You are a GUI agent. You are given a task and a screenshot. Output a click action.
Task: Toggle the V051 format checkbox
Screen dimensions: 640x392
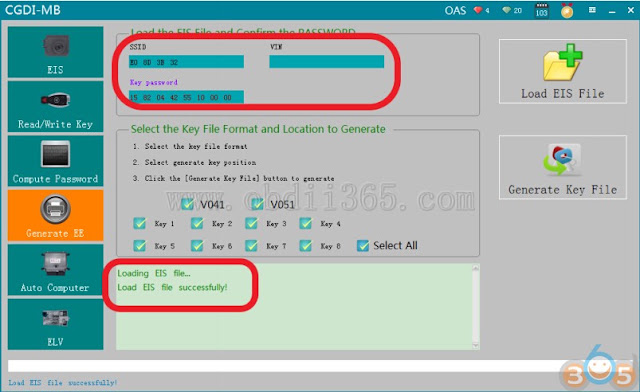[258, 204]
